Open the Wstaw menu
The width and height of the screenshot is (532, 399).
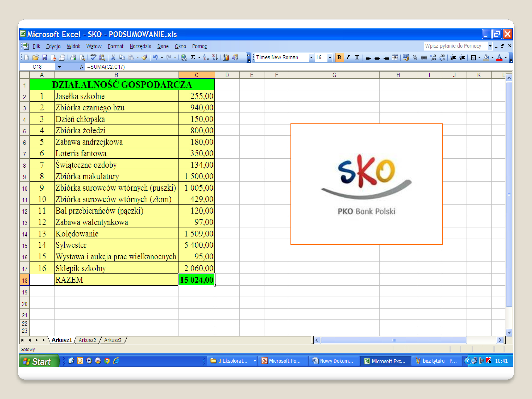tap(94, 46)
